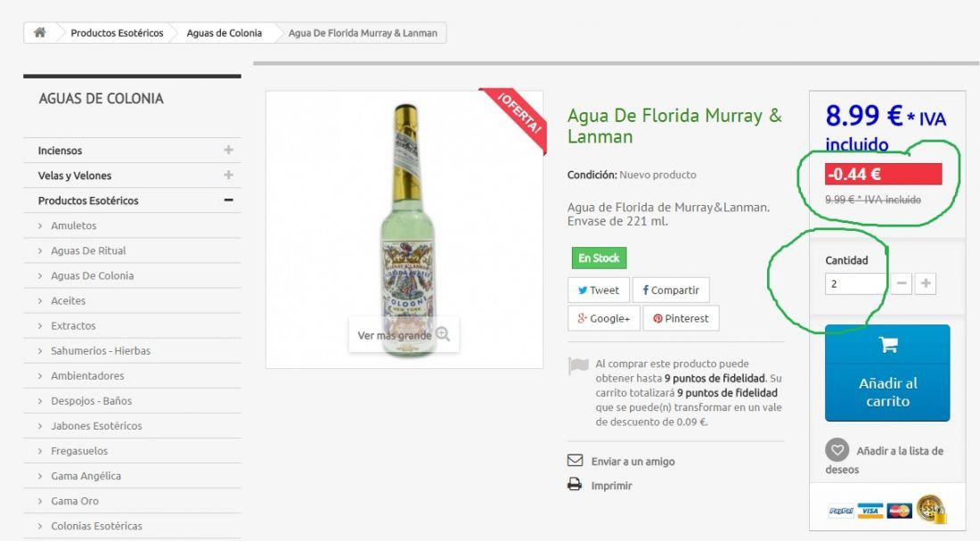Click the envelope Enviar a un amigo icon

pos(575,460)
